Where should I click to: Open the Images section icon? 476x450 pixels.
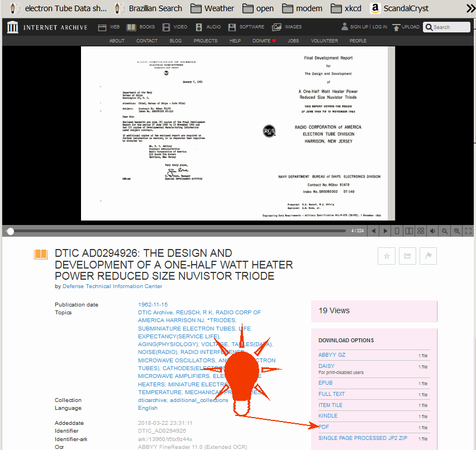277,27
